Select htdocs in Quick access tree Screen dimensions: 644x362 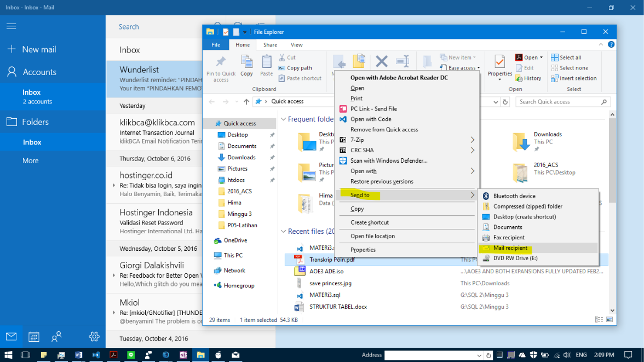click(235, 180)
